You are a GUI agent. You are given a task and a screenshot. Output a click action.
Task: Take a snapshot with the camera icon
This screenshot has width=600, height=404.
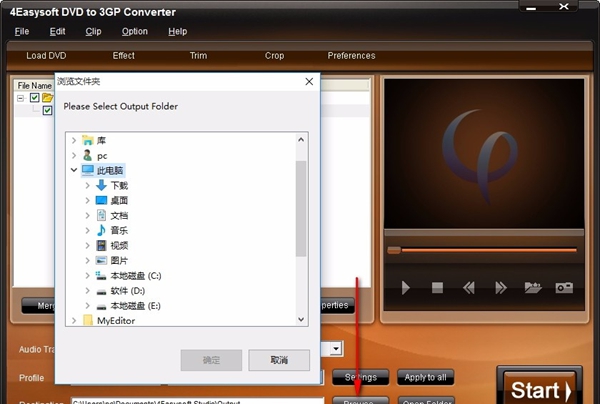(x=564, y=287)
